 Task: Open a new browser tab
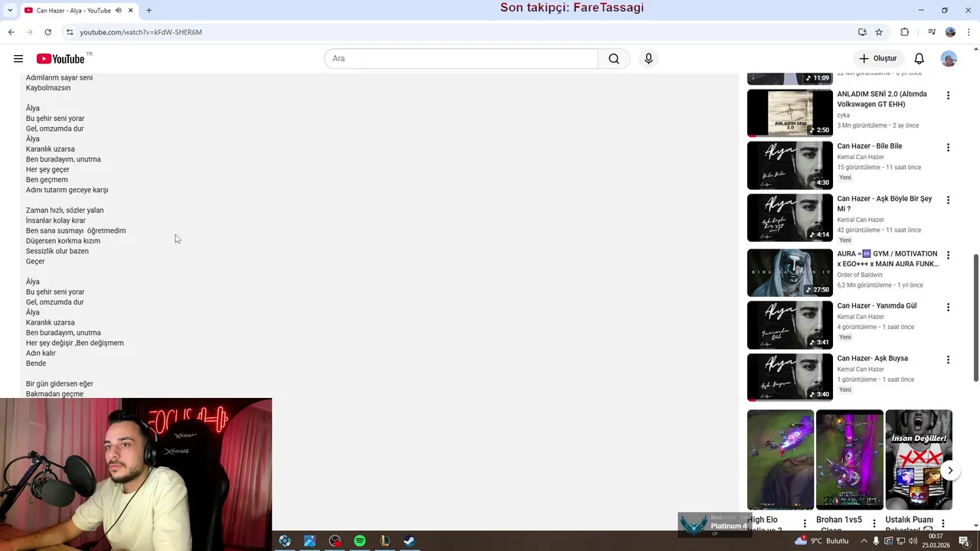point(149,11)
